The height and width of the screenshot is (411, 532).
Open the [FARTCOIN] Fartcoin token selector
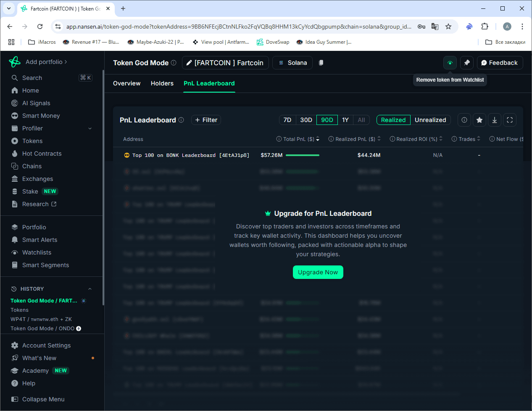click(x=225, y=63)
